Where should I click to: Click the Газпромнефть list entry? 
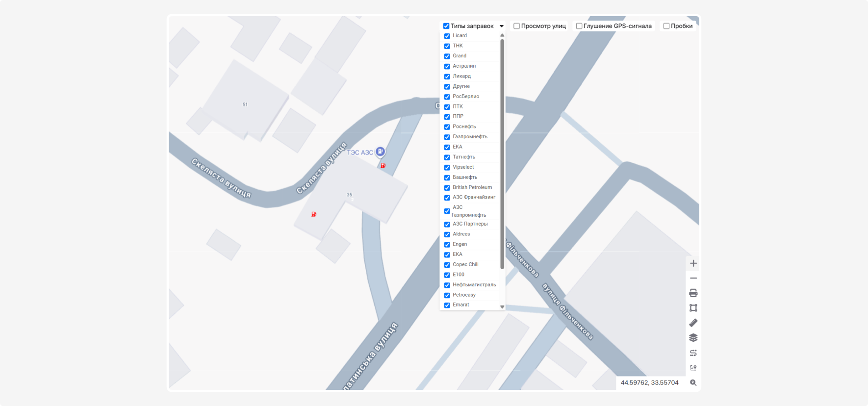click(x=470, y=137)
